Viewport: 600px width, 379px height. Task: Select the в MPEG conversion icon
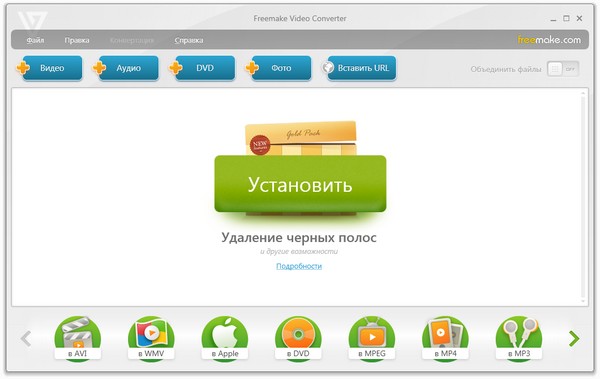coord(372,338)
